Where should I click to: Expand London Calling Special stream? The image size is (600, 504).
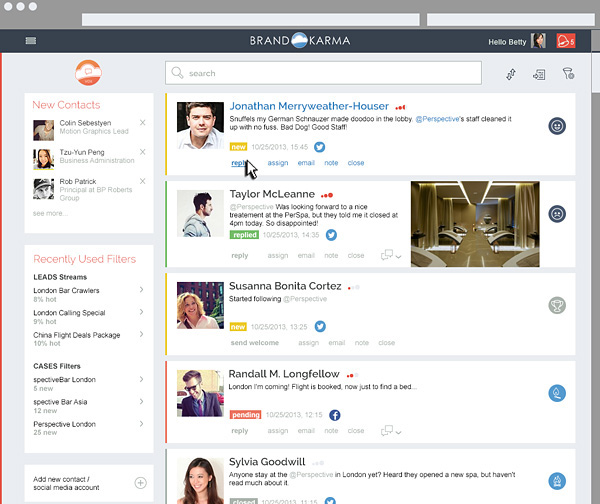tap(142, 312)
